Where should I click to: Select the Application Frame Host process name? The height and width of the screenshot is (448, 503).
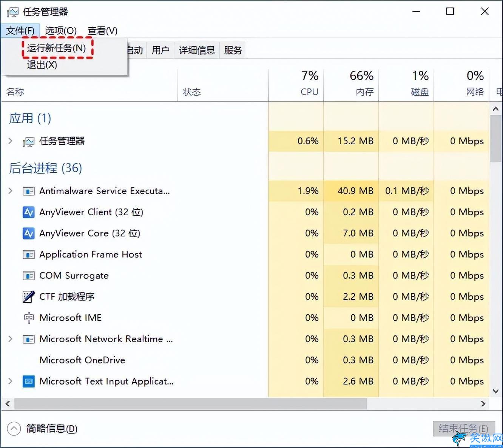tap(91, 255)
